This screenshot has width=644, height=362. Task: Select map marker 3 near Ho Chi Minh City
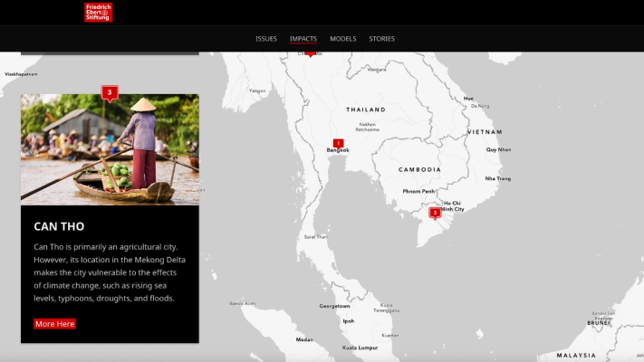(435, 213)
